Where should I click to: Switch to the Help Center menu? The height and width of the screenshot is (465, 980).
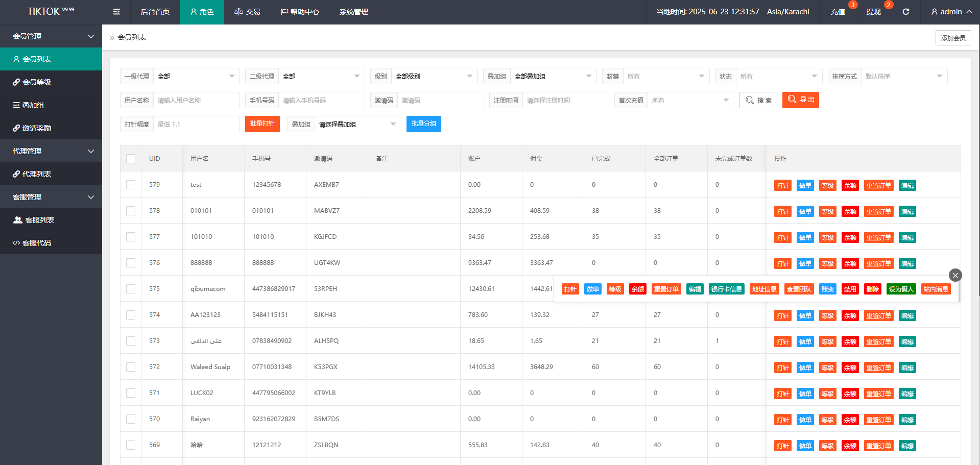[300, 12]
